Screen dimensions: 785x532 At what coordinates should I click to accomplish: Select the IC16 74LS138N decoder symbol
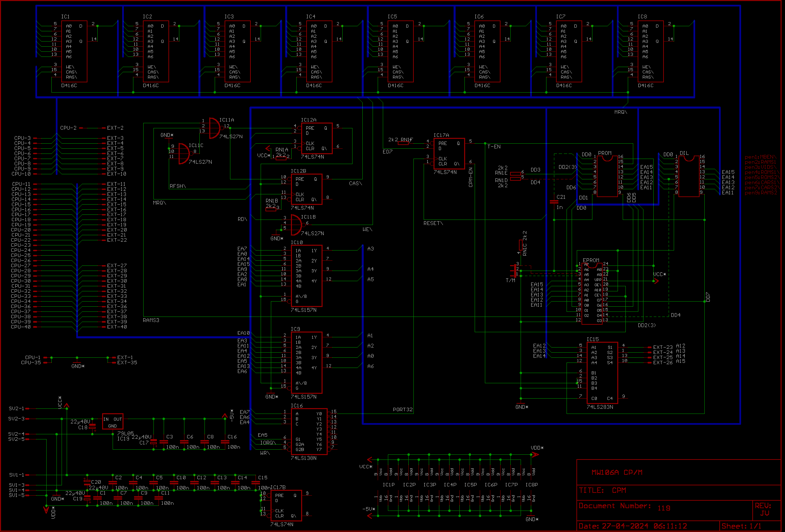[x=309, y=432]
